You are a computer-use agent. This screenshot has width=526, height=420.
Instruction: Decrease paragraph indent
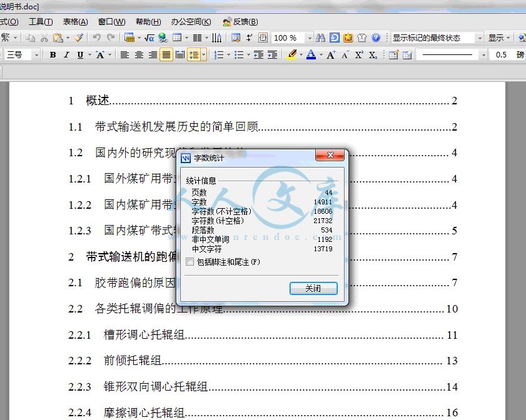click(x=258, y=54)
